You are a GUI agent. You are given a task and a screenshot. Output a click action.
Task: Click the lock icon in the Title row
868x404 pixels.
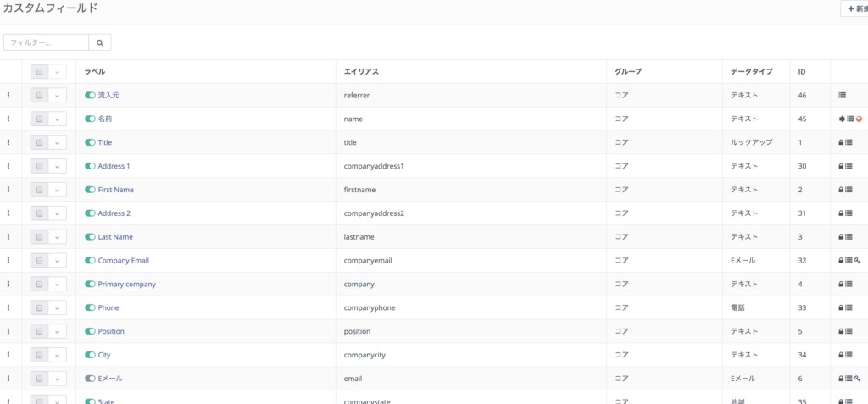842,143
